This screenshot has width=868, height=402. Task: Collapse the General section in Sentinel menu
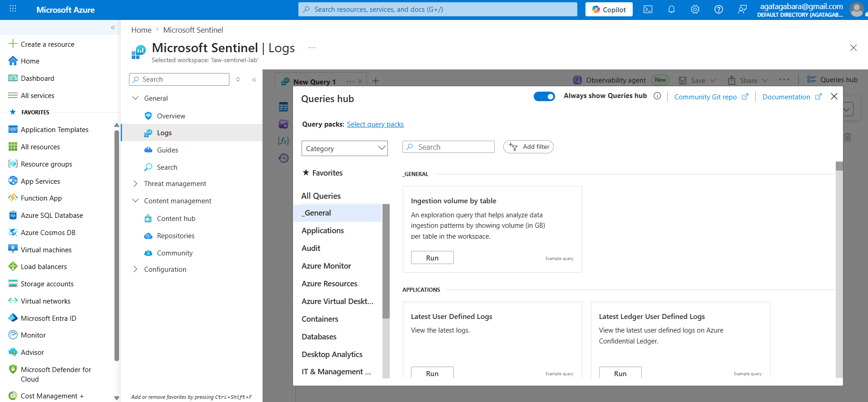pyautogui.click(x=135, y=98)
